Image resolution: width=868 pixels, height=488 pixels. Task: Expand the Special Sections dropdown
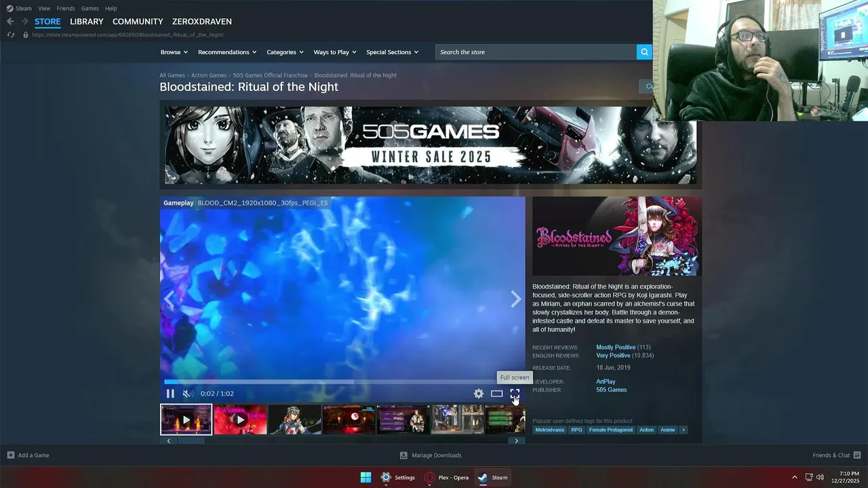(393, 52)
